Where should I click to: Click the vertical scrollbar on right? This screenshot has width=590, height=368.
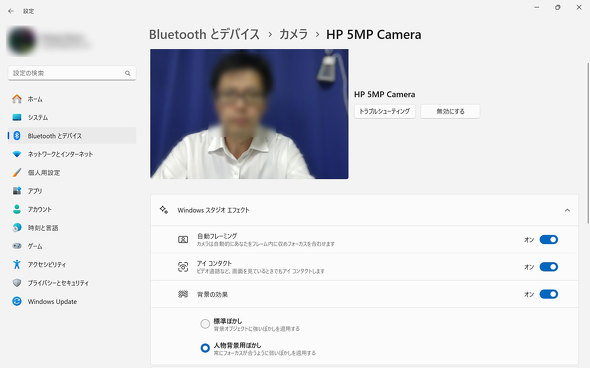click(588, 143)
